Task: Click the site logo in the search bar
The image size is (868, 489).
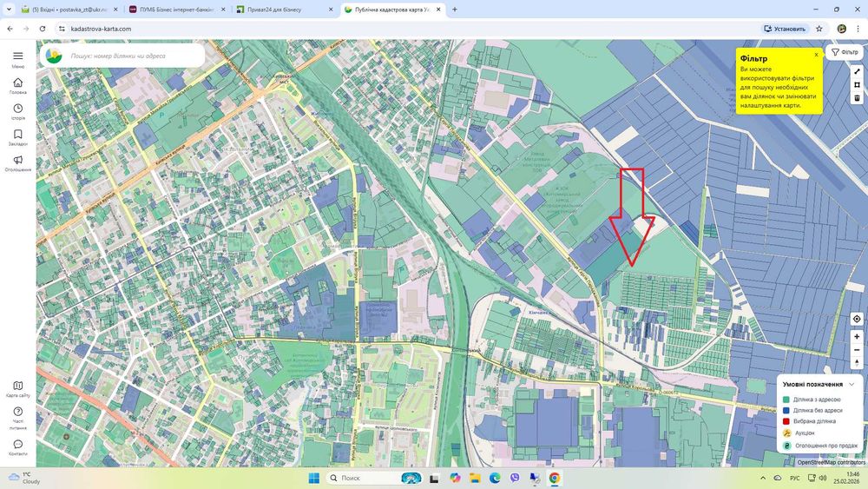Action: [54, 56]
